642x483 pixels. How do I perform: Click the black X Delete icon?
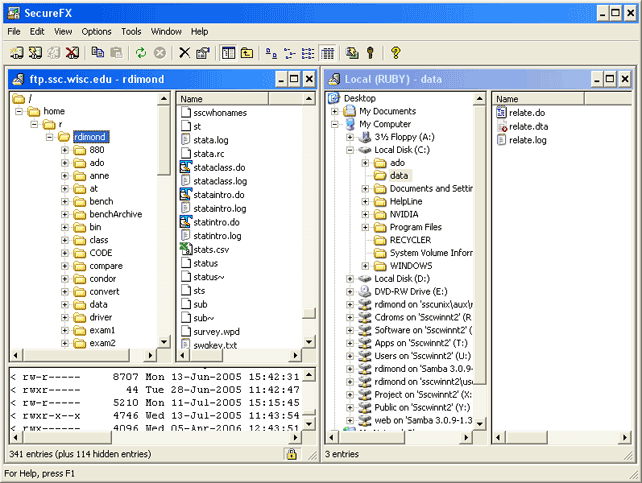click(185, 53)
